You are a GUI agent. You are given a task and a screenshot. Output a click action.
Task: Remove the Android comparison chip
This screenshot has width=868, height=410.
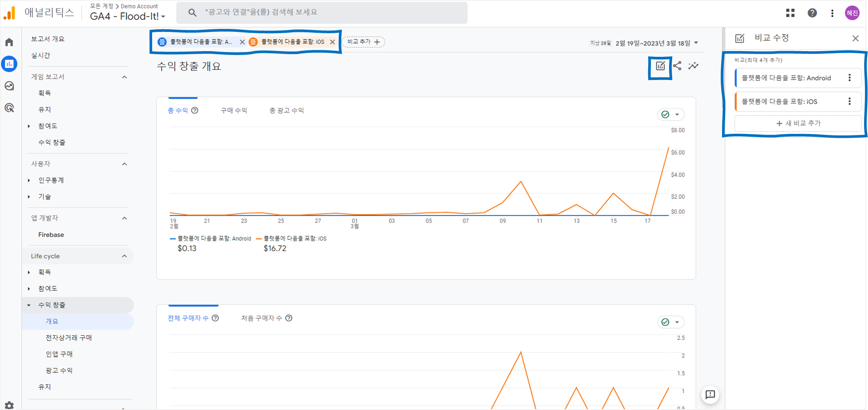(x=242, y=42)
